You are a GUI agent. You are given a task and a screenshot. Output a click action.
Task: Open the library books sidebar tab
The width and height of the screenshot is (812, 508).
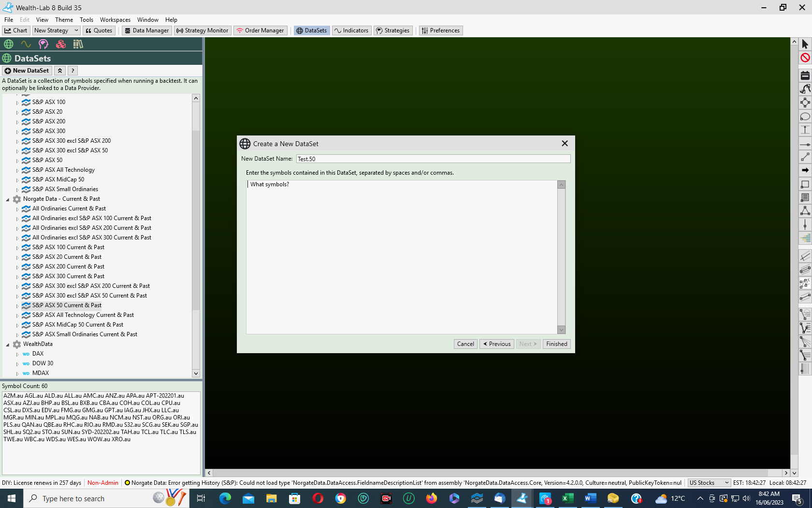78,44
